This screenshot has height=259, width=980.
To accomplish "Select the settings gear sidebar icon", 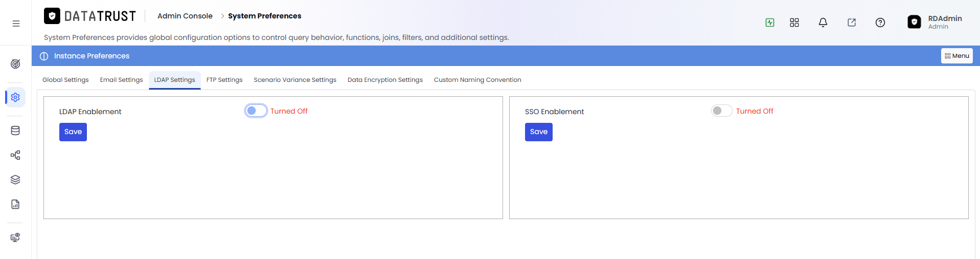I will 15,97.
